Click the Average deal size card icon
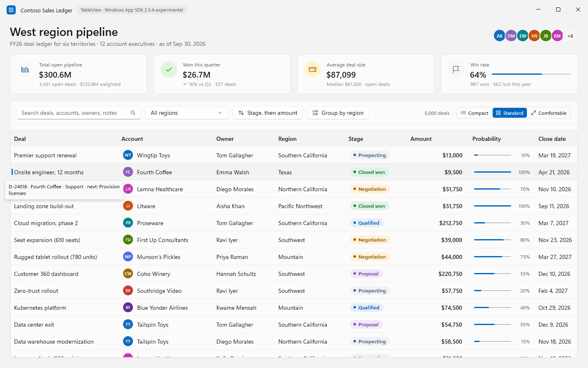Screen dimensions: 588x368 (313, 69)
